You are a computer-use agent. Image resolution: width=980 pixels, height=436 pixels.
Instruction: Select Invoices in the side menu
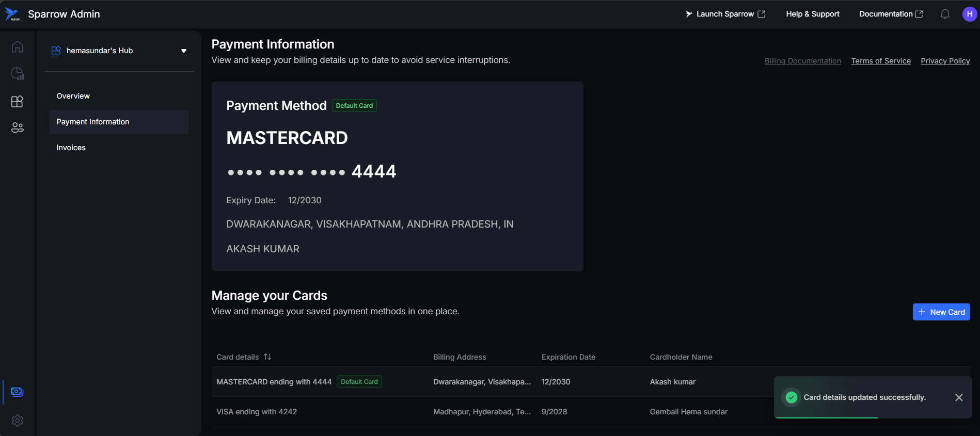click(71, 148)
